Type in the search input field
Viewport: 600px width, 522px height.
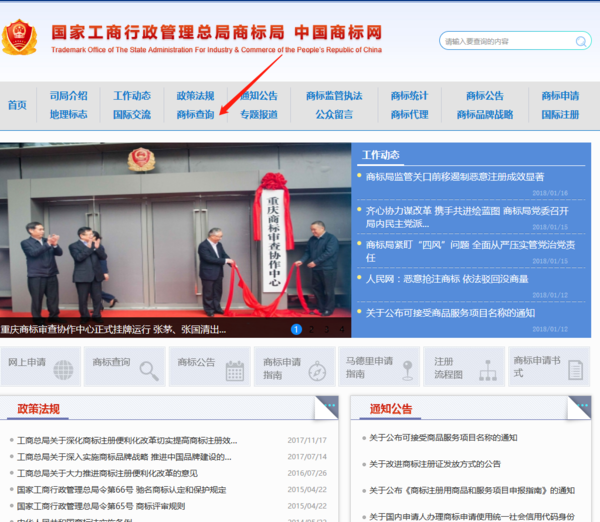pos(505,41)
